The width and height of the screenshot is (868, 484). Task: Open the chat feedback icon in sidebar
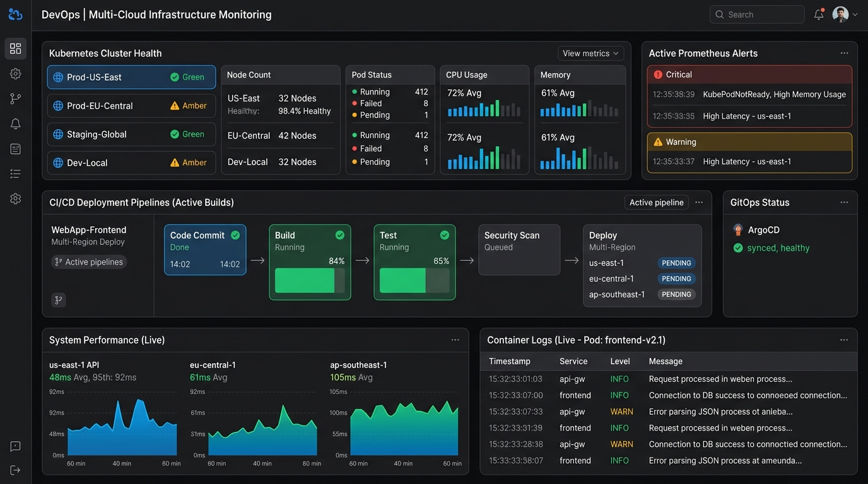[16, 446]
